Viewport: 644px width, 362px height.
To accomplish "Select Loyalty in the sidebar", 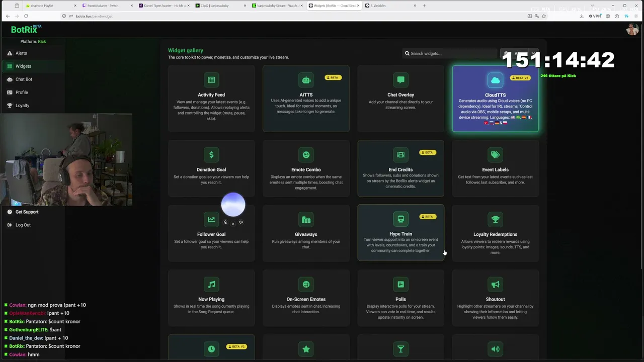I will 32,105.
